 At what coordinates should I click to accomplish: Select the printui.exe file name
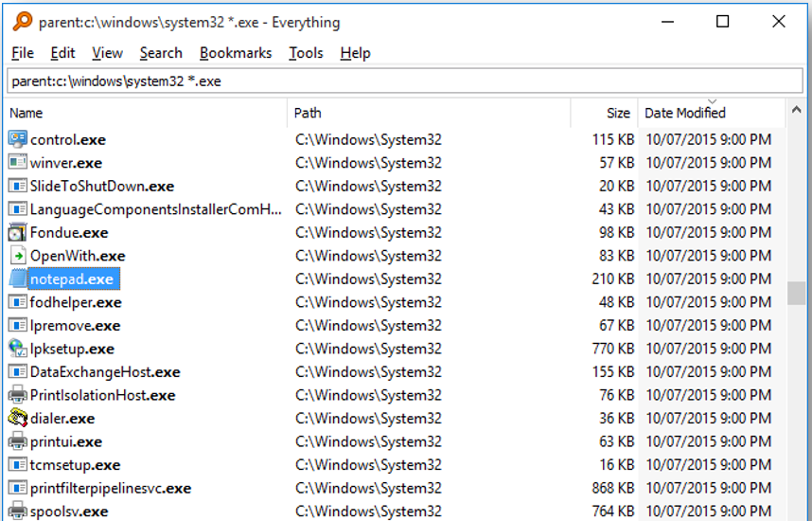point(66,441)
